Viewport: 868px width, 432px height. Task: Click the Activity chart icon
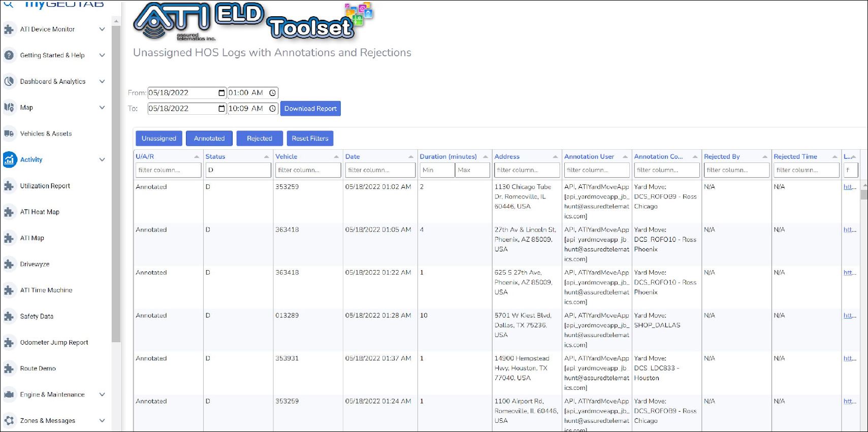pyautogui.click(x=9, y=159)
